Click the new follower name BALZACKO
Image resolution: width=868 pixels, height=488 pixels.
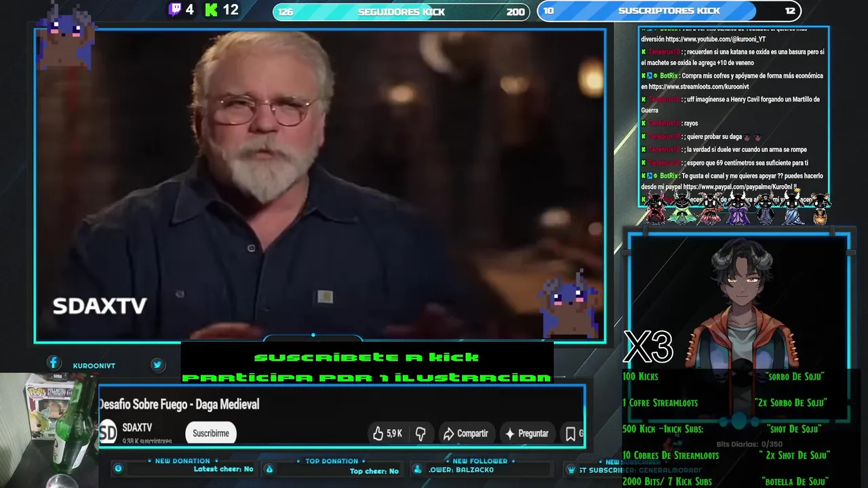(475, 470)
